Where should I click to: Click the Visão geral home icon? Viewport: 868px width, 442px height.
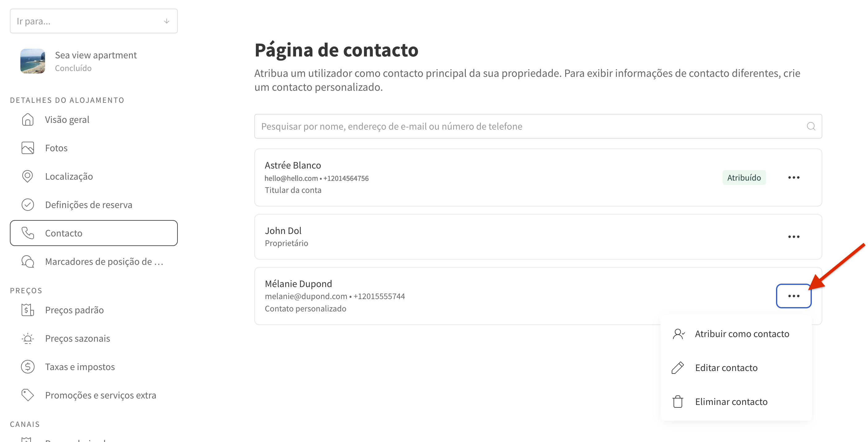click(28, 119)
